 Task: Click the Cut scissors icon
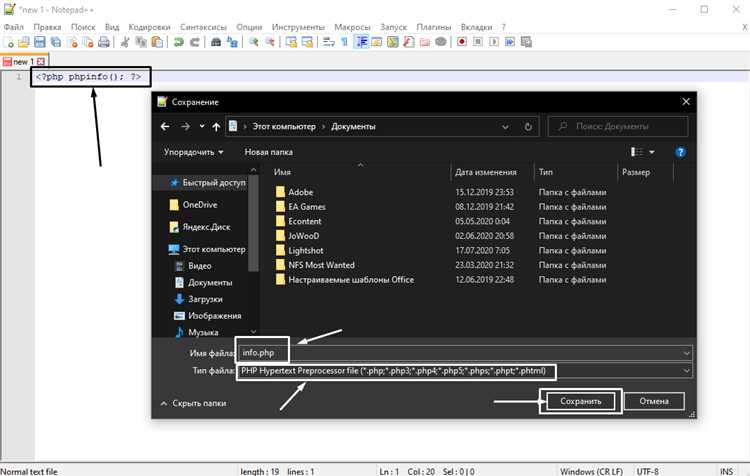(x=125, y=42)
